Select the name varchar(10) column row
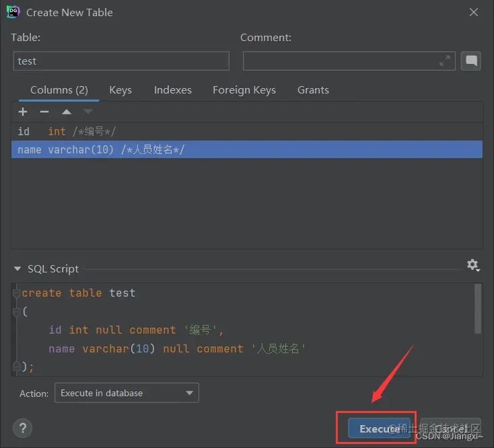The height and width of the screenshot is (448, 494). coord(247,149)
